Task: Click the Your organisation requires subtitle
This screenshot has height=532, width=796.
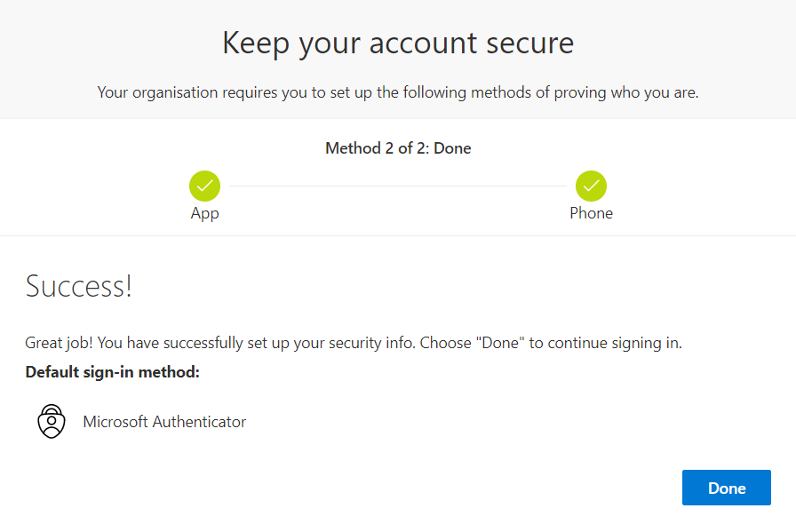Action: point(398,92)
